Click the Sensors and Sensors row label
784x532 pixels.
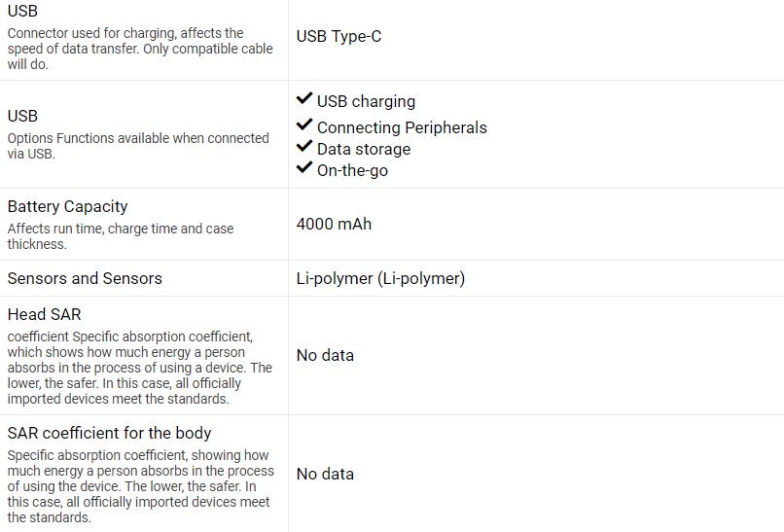[85, 278]
